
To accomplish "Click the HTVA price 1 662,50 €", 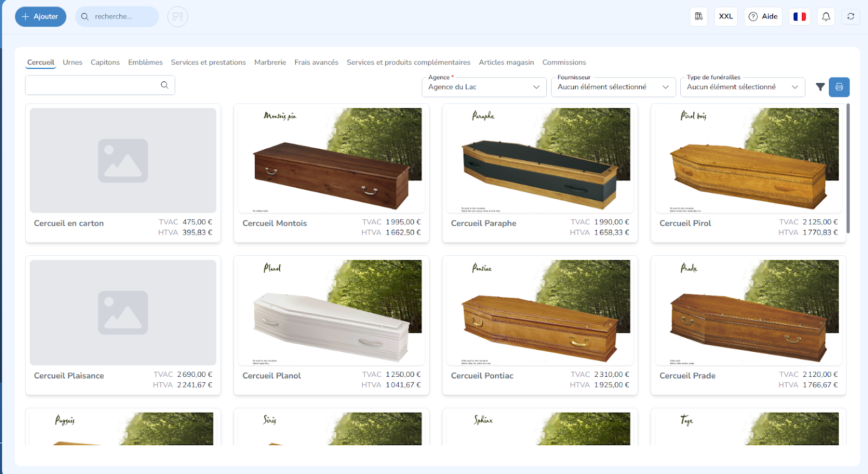I will pyautogui.click(x=404, y=232).
